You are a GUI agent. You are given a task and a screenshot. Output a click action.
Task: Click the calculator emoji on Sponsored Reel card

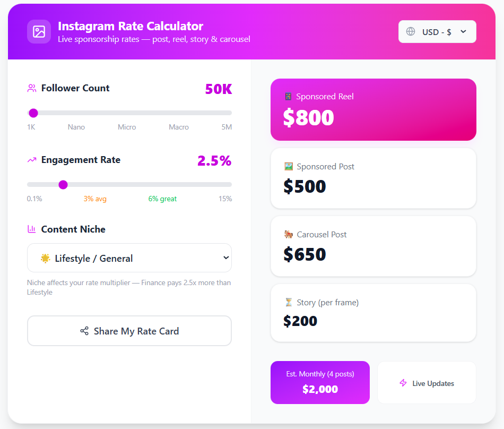pos(288,97)
